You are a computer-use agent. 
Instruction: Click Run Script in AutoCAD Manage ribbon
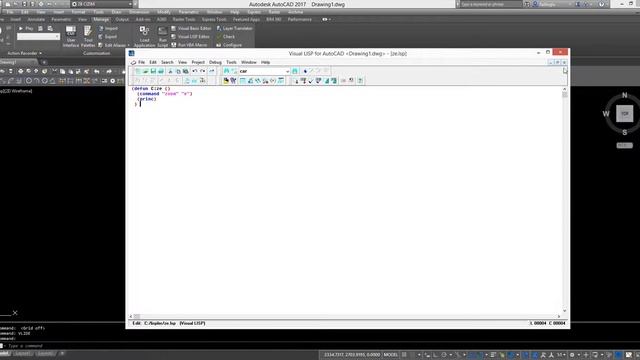point(162,37)
